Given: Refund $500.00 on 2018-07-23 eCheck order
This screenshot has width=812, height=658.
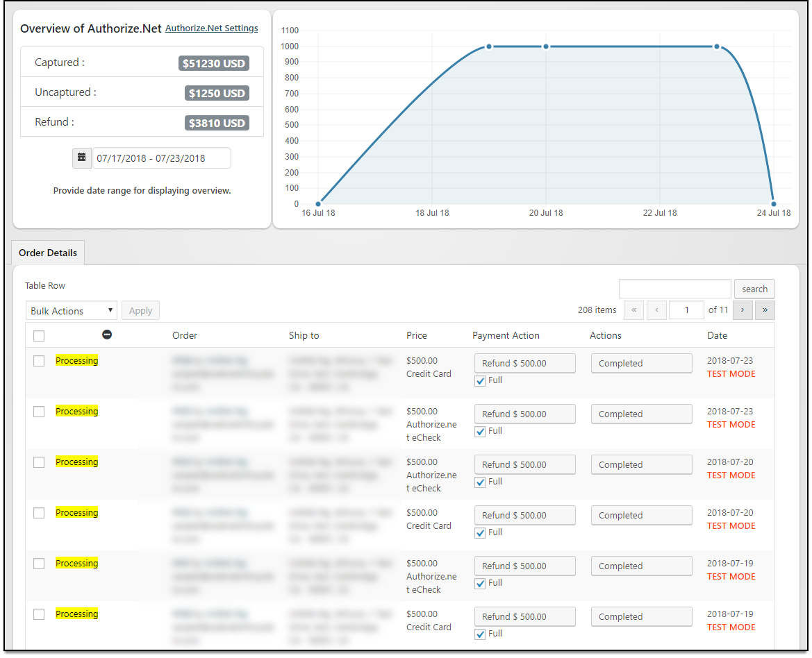Looking at the screenshot, I should pos(524,414).
